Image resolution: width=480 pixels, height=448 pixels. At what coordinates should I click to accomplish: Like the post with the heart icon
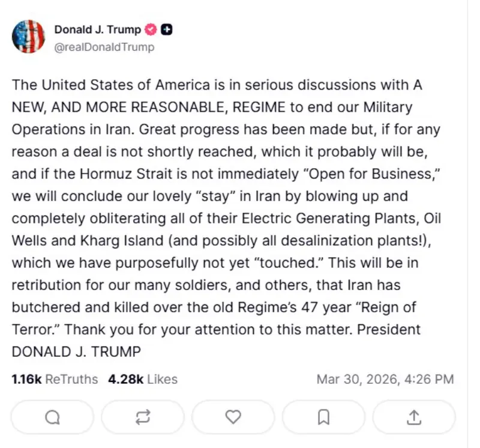click(x=233, y=416)
